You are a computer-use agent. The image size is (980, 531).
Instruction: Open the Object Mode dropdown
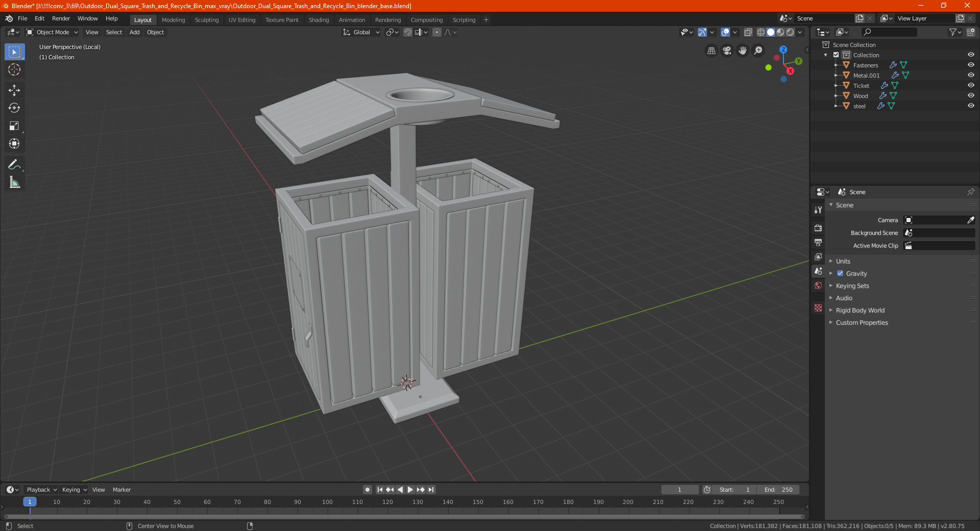52,32
